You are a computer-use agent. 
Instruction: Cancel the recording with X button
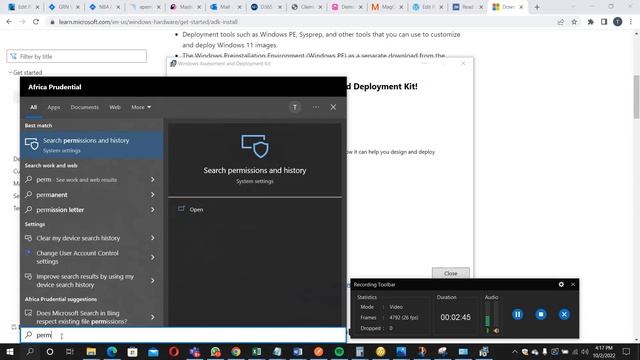564,314
